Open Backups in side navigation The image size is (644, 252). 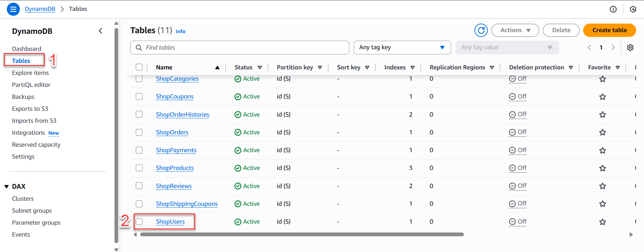click(x=23, y=97)
